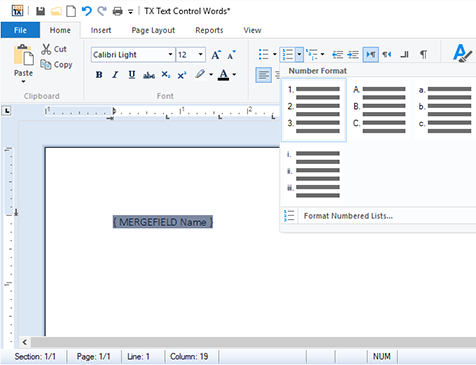Image resolution: width=476 pixels, height=365 pixels.
Task: Click the Save icon in quick access toolbar
Action: (x=40, y=11)
